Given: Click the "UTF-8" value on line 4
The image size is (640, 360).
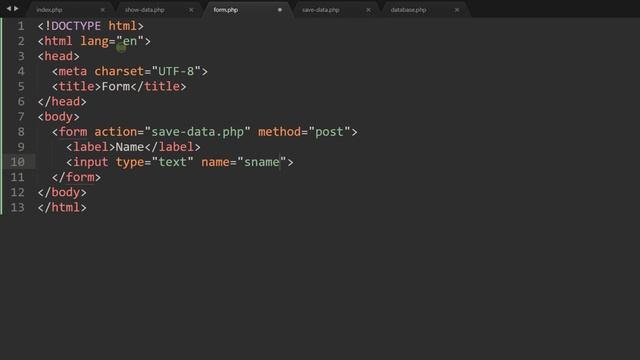Looking at the screenshot, I should pyautogui.click(x=176, y=71).
